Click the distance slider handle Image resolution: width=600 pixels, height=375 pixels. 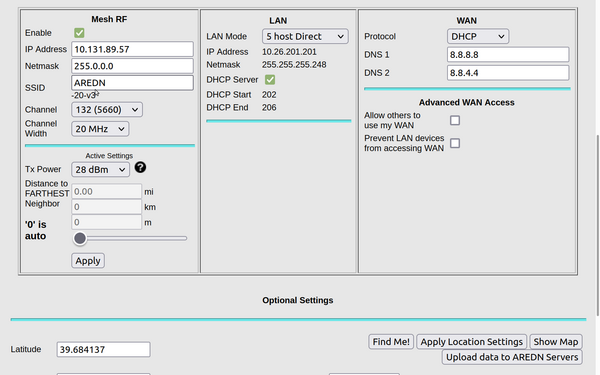coord(80,238)
